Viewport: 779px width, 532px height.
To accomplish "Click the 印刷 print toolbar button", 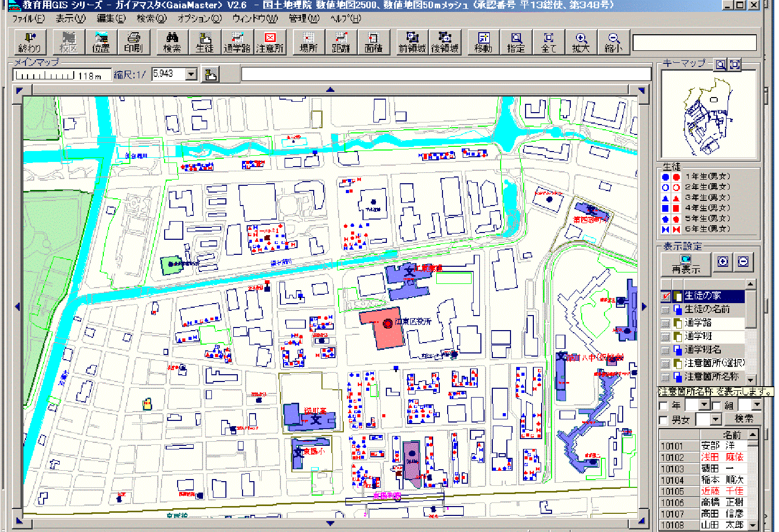I will tap(133, 42).
